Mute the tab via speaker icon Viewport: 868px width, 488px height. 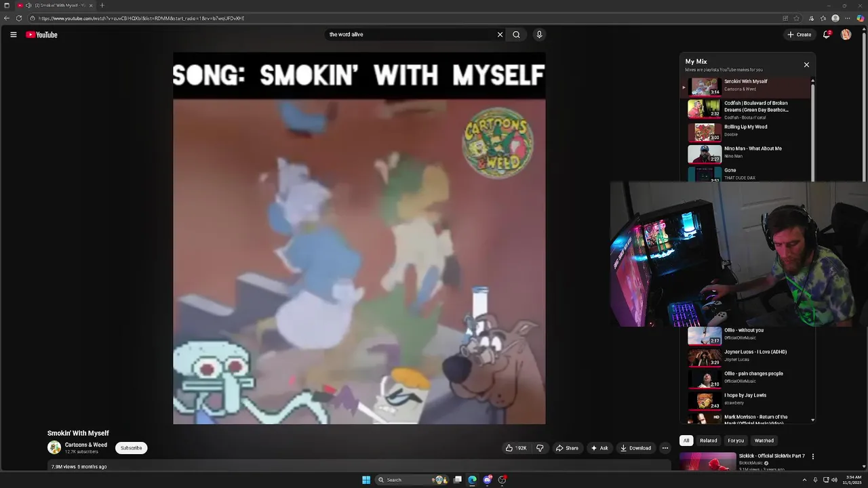point(28,5)
